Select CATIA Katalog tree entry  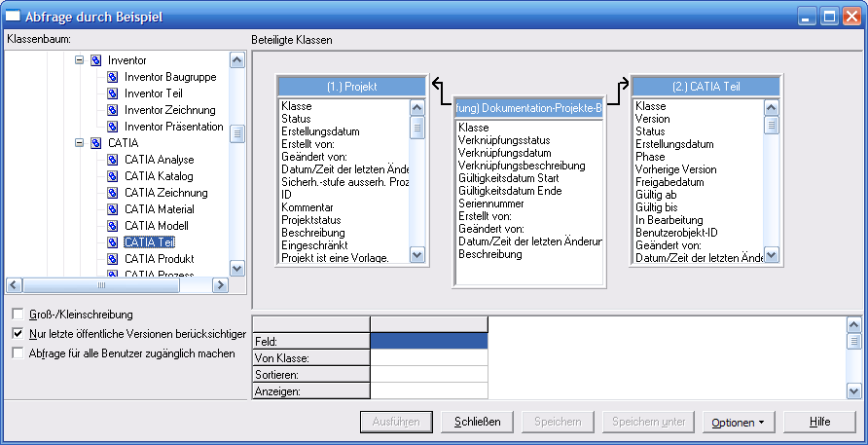point(159,176)
